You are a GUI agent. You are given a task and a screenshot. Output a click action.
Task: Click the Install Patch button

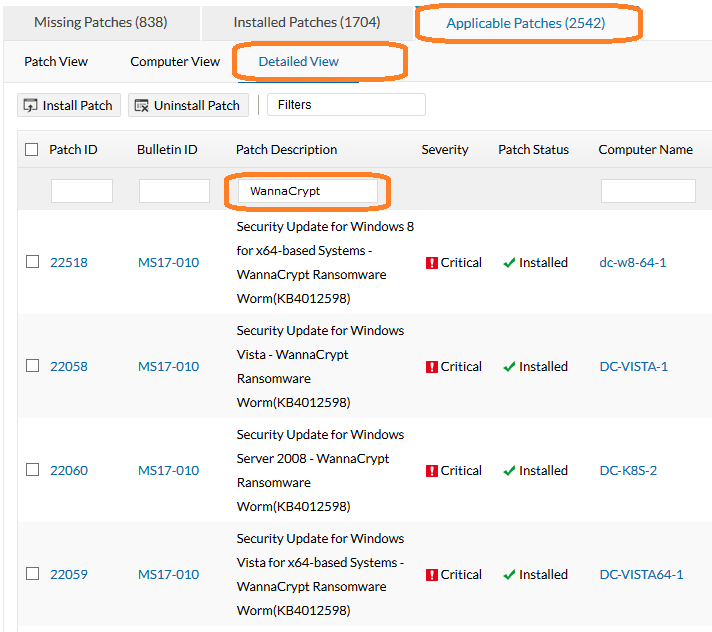coord(69,105)
